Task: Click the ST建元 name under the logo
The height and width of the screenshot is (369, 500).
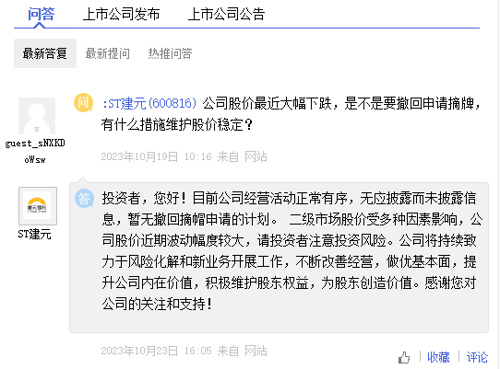Action: tap(35, 234)
